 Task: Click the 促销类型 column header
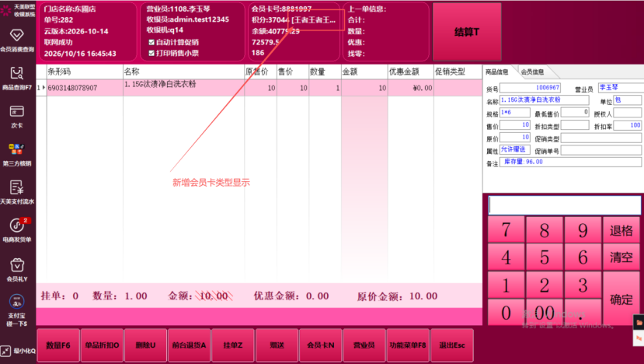(458, 72)
